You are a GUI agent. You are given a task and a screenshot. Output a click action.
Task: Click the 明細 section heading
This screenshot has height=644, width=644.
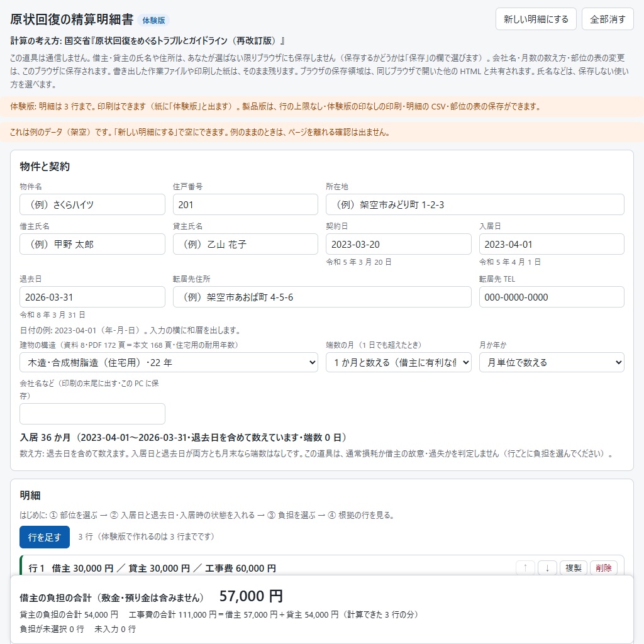(x=30, y=496)
